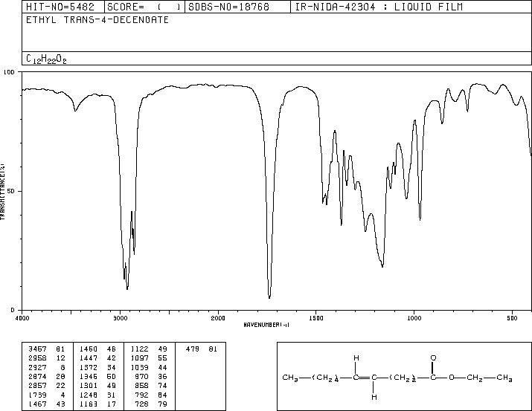Click the 2000 tick label on x-axis
Screen dimensions: 532x411
tap(218, 318)
